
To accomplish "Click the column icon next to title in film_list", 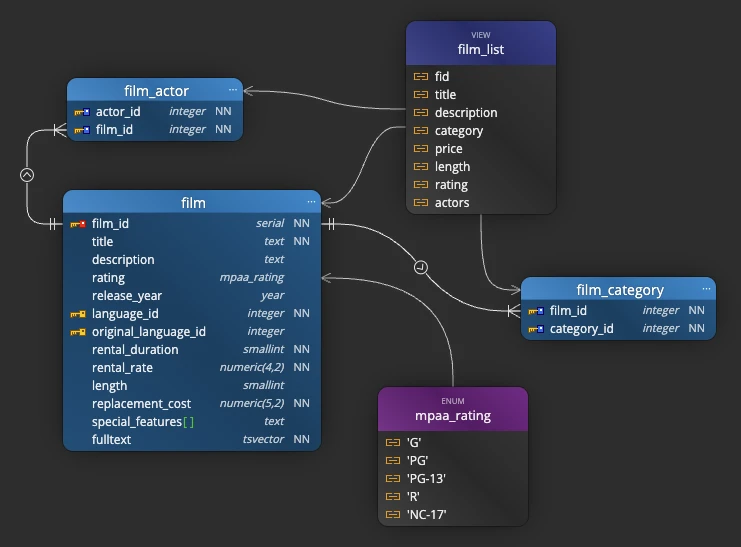I will [x=421, y=94].
